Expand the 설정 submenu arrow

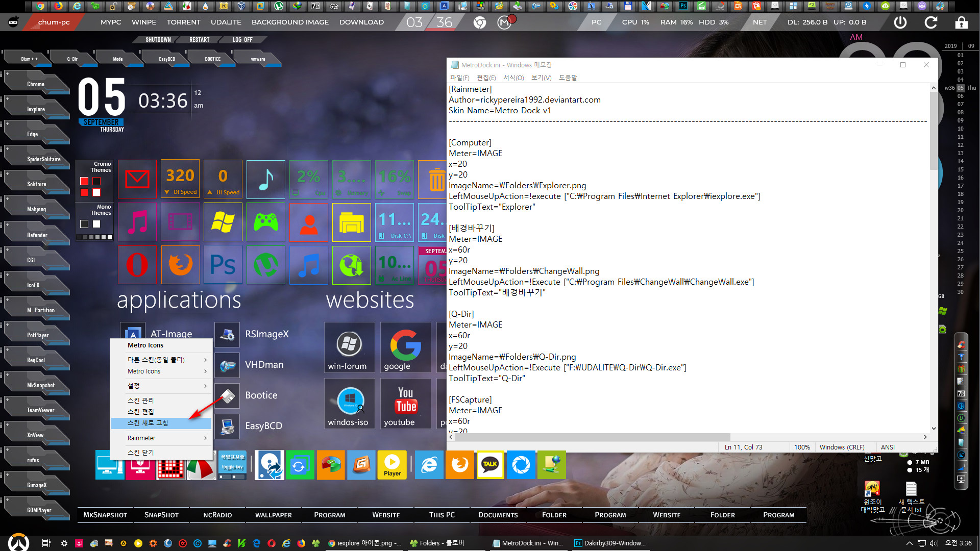[206, 386]
